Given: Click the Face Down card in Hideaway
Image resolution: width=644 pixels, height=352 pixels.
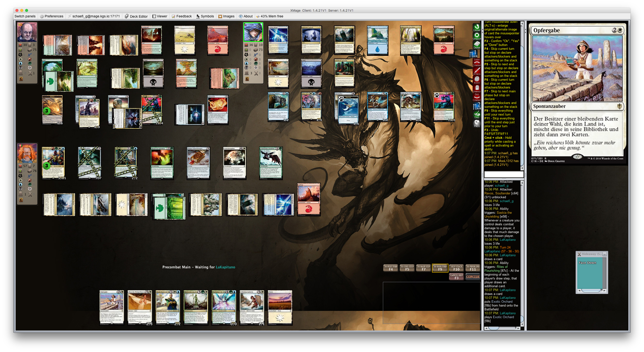Looking at the screenshot, I should (591, 274).
